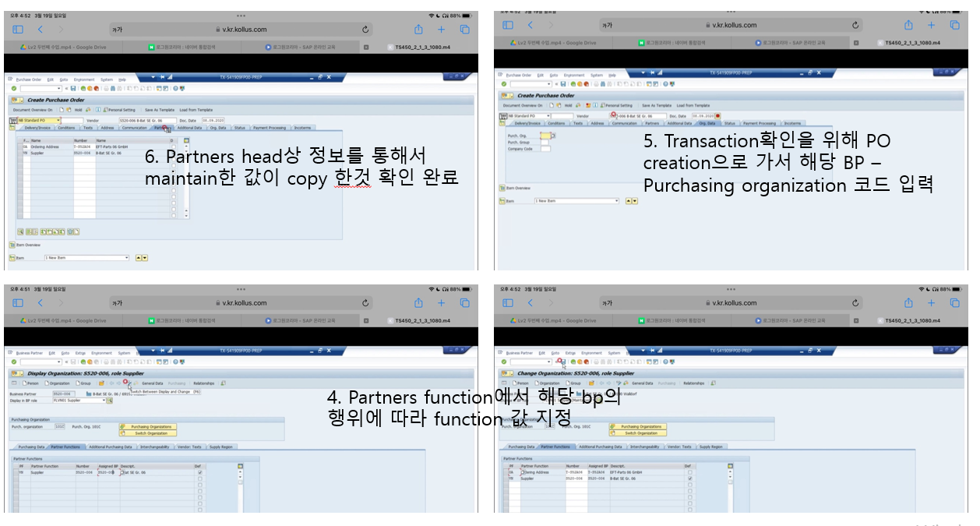
Task: Click Safari new tab plus above Change Organization window
Action: point(931,303)
